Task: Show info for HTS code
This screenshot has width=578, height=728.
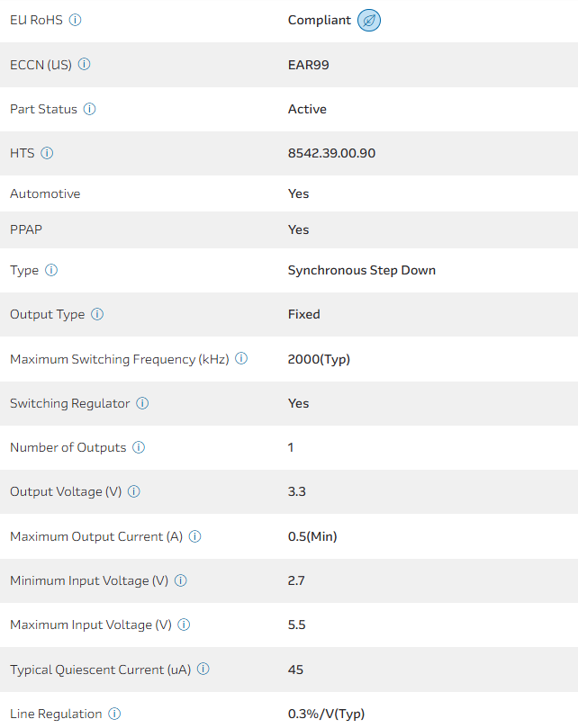Action: pyautogui.click(x=47, y=153)
